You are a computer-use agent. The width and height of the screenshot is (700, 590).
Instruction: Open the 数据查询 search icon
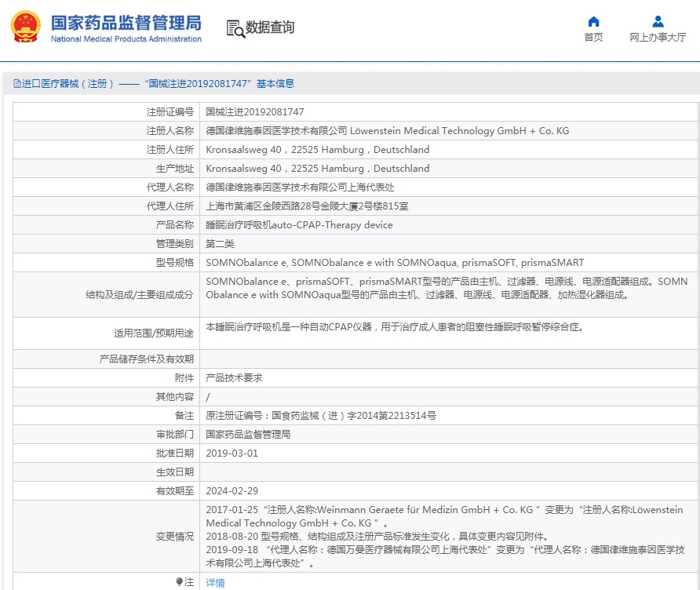point(235,28)
